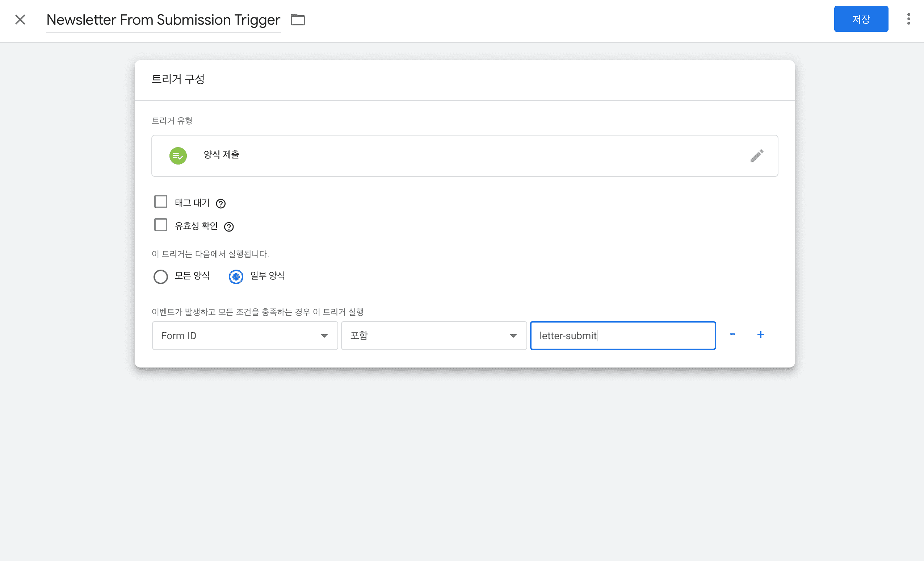Add a new condition with plus icon
Screen dimensions: 924x561
[x=760, y=334]
